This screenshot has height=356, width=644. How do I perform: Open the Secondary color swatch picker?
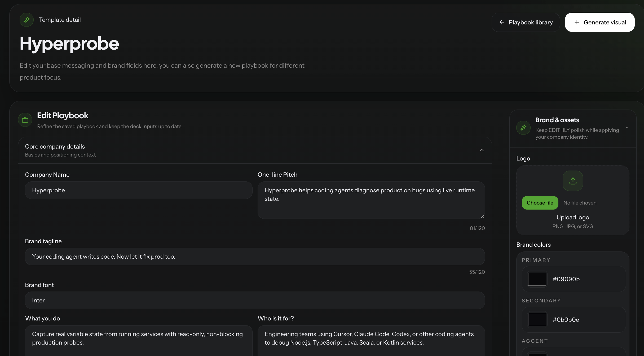(x=537, y=320)
